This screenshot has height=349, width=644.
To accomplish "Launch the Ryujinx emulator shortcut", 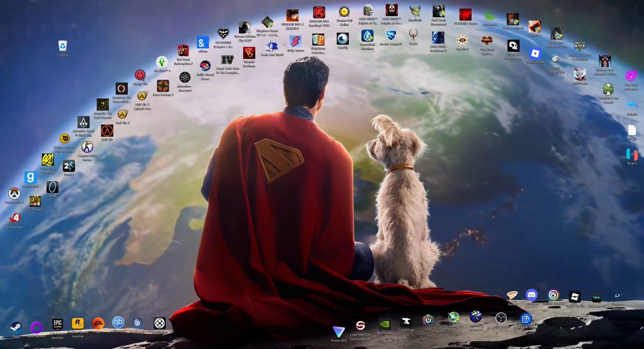I will [632, 154].
